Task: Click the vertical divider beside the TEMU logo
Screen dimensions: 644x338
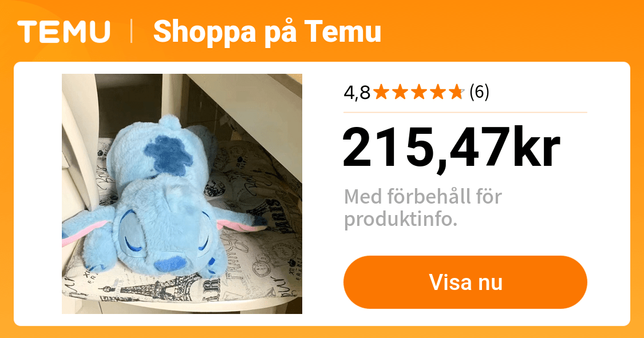Action: (x=132, y=31)
